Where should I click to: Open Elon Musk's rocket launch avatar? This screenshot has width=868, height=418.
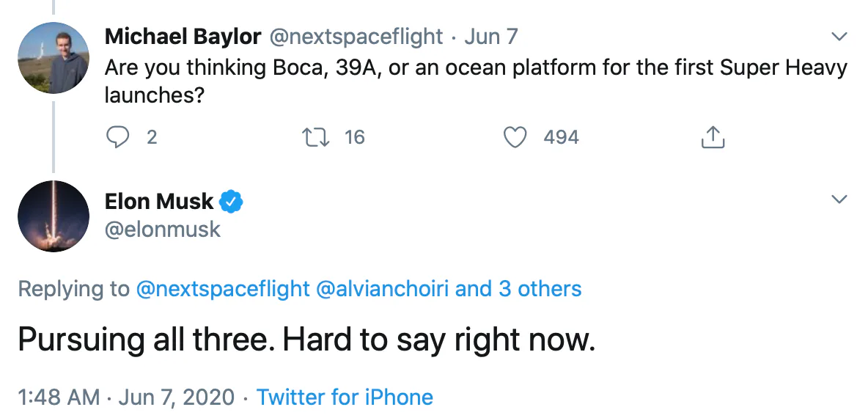click(x=52, y=216)
